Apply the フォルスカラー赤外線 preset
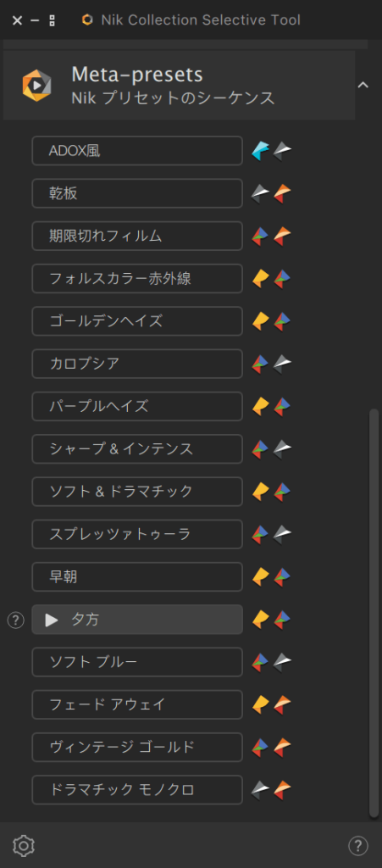The height and width of the screenshot is (868, 382). click(137, 278)
